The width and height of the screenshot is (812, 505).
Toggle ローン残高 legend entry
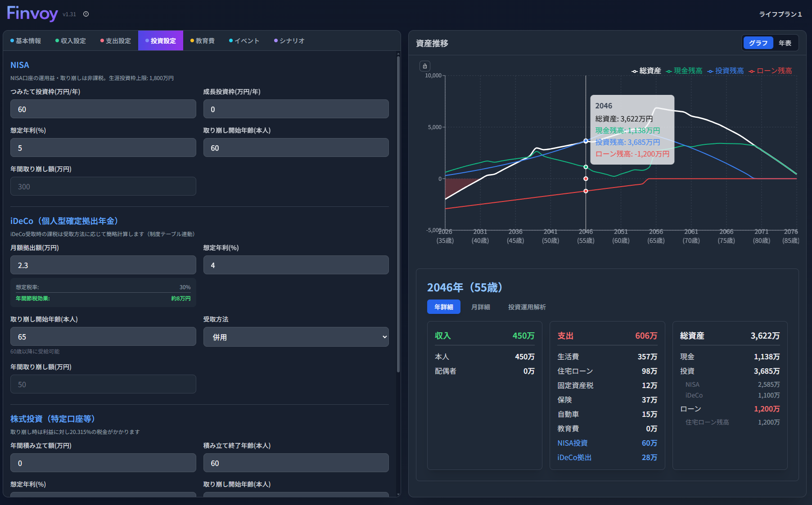(x=770, y=71)
